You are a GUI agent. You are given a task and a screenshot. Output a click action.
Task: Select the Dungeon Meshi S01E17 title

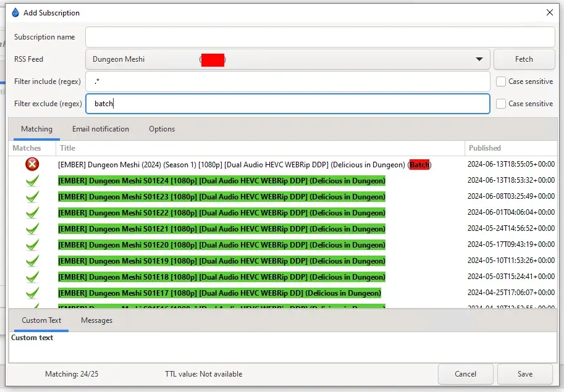tap(219, 293)
